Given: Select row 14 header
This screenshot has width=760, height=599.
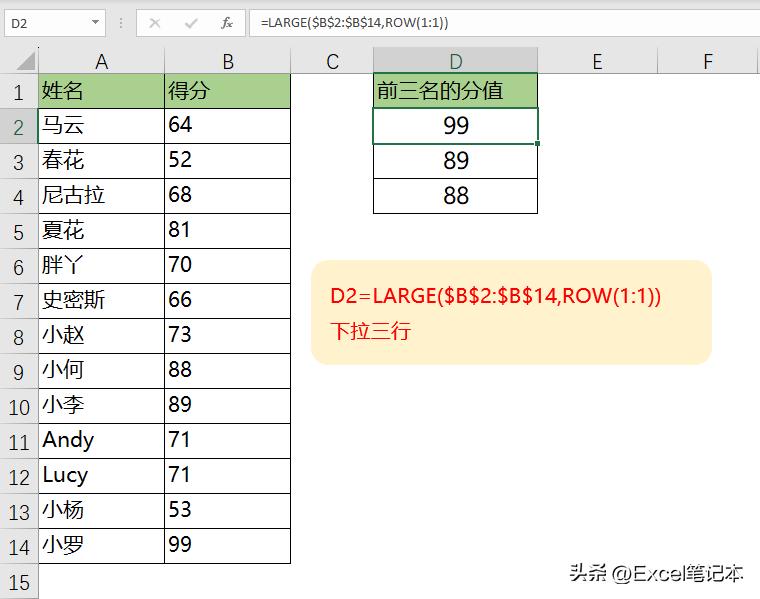Looking at the screenshot, I should tap(19, 547).
